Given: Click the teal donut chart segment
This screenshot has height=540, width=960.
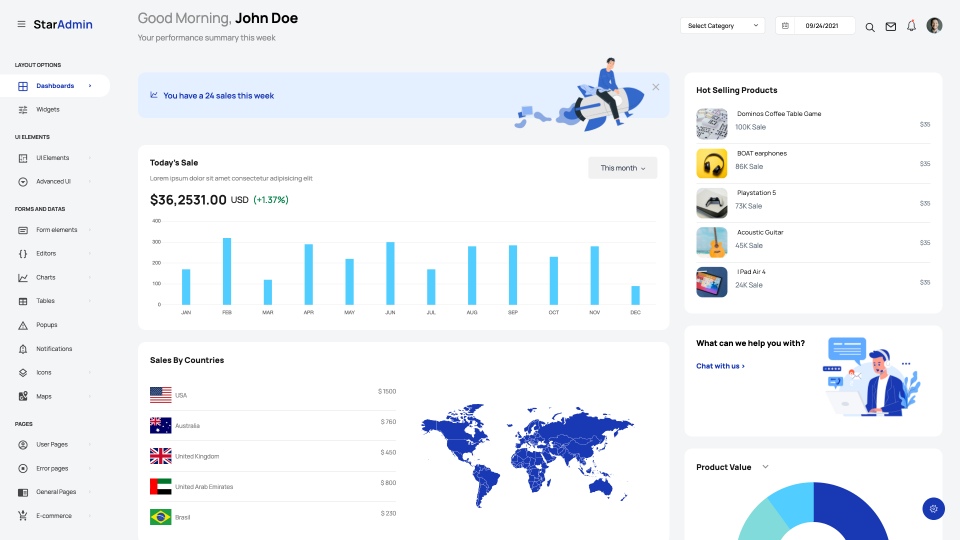Looking at the screenshot, I should [764, 520].
